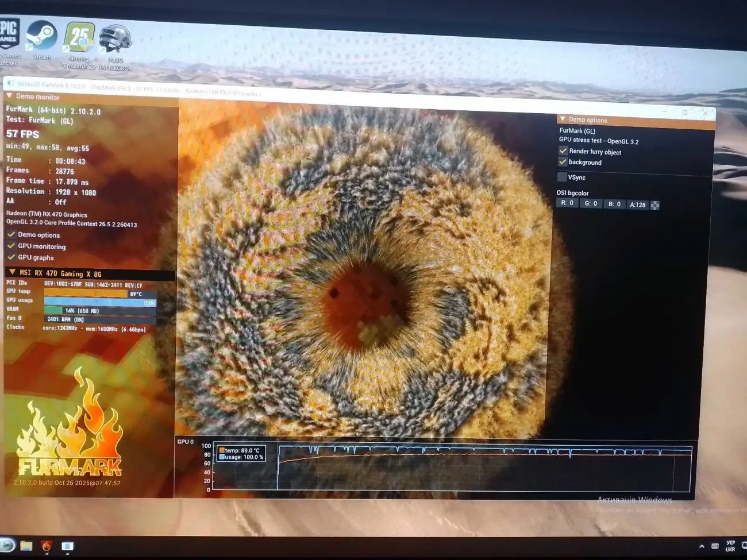Open the Steam desktop shortcut
The height and width of the screenshot is (560, 747).
tap(41, 39)
